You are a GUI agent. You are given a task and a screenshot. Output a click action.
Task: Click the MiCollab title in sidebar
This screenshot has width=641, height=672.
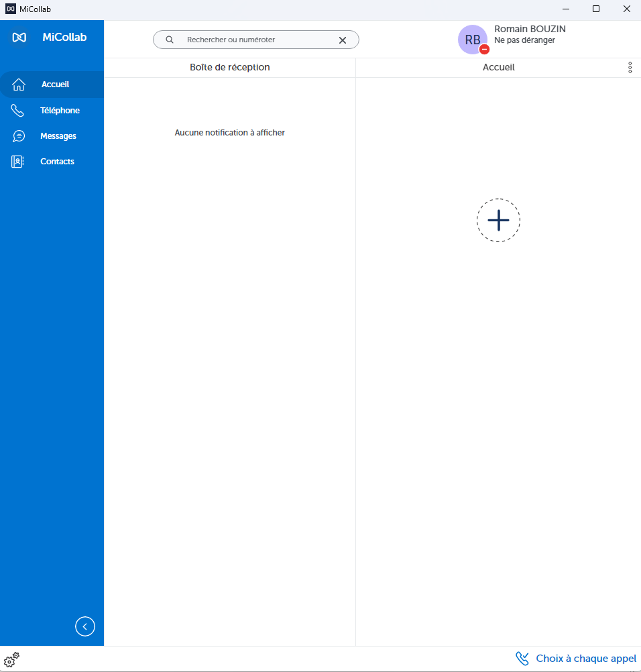[64, 38]
